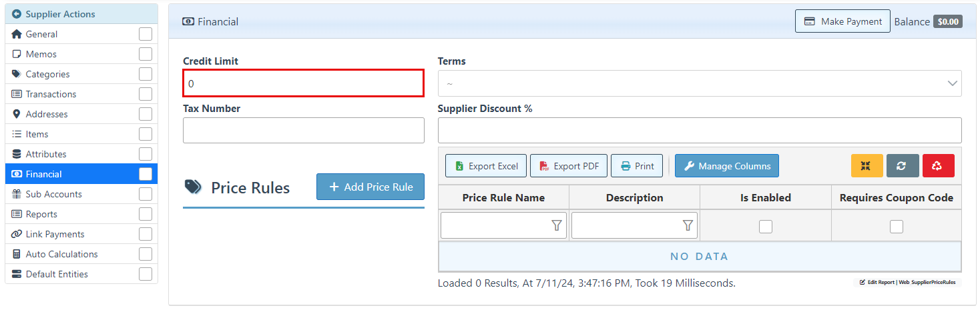Click the Description column filter icon

click(x=688, y=226)
